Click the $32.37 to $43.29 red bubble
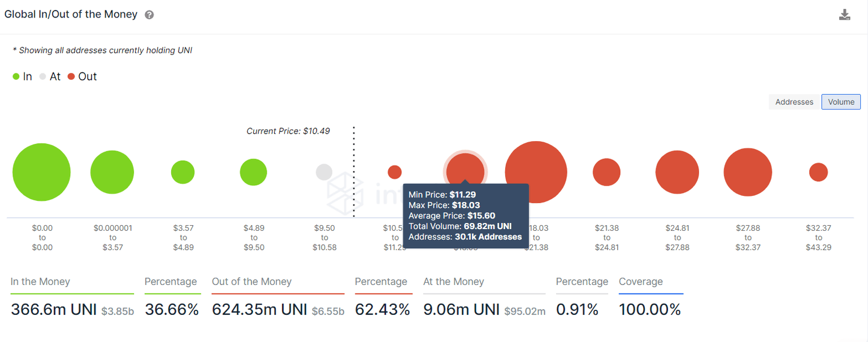The width and height of the screenshot is (868, 342). coord(818,172)
